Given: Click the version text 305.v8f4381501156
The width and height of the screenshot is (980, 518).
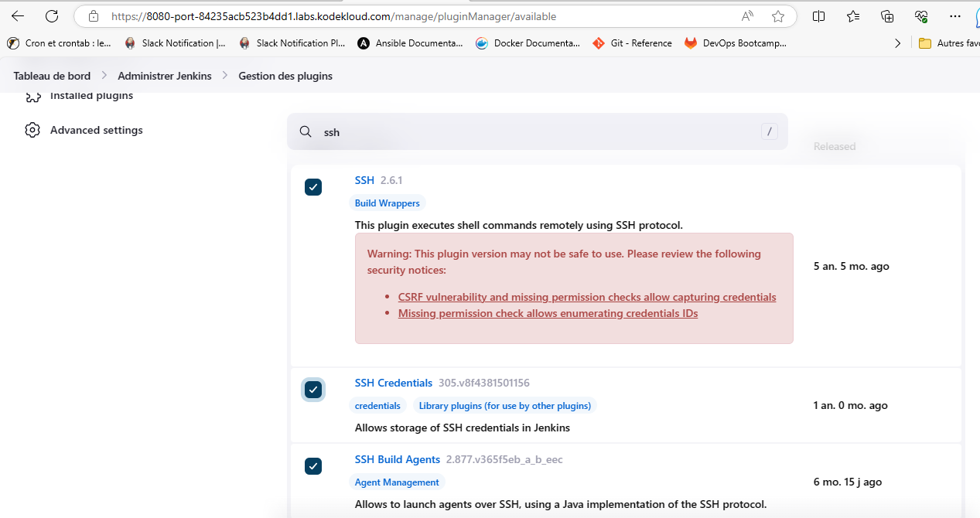Looking at the screenshot, I should pos(484,383).
